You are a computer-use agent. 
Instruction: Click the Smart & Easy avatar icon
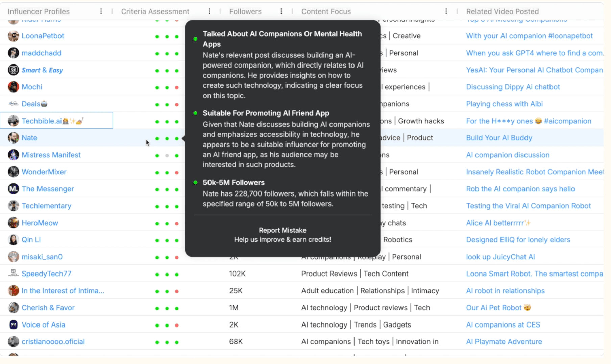click(x=13, y=70)
